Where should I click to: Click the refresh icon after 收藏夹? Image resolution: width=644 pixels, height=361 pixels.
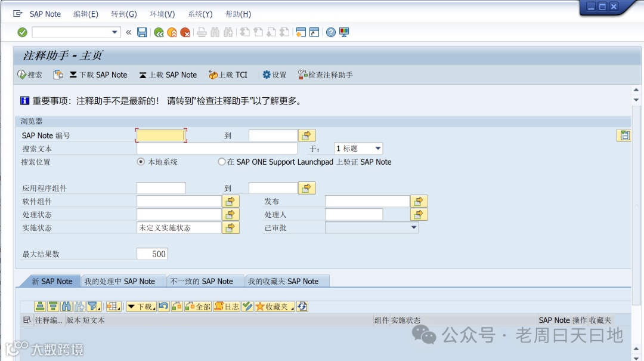click(x=302, y=306)
